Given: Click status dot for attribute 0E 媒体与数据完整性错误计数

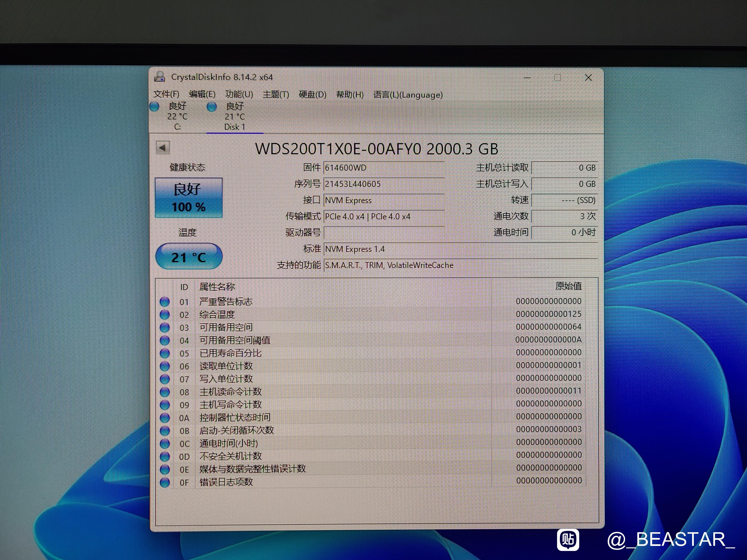Looking at the screenshot, I should (x=165, y=469).
